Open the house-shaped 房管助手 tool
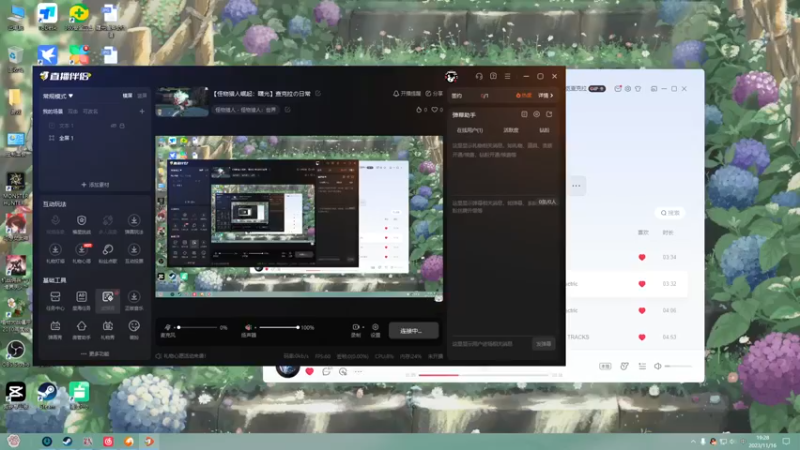 click(x=81, y=329)
